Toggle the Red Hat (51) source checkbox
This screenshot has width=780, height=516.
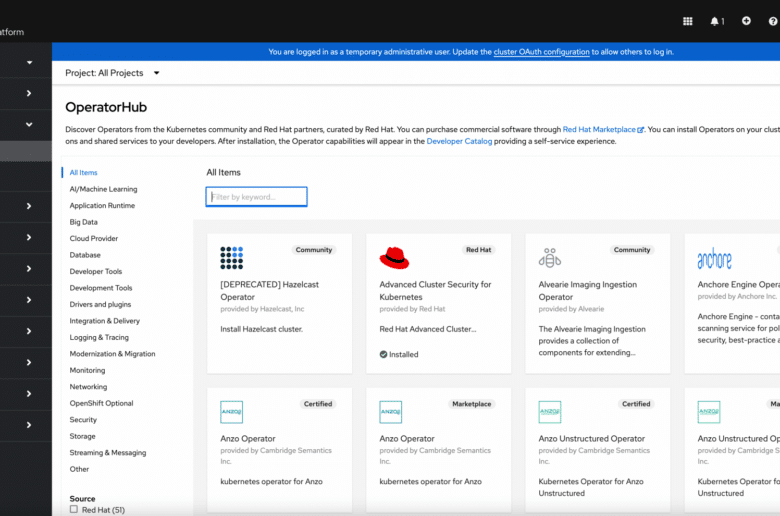pyautogui.click(x=74, y=510)
